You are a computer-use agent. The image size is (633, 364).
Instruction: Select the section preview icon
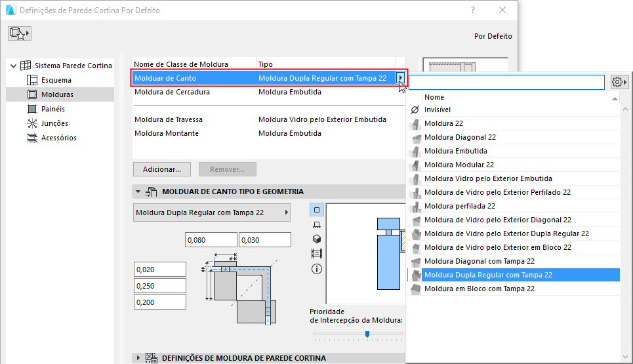(x=317, y=225)
